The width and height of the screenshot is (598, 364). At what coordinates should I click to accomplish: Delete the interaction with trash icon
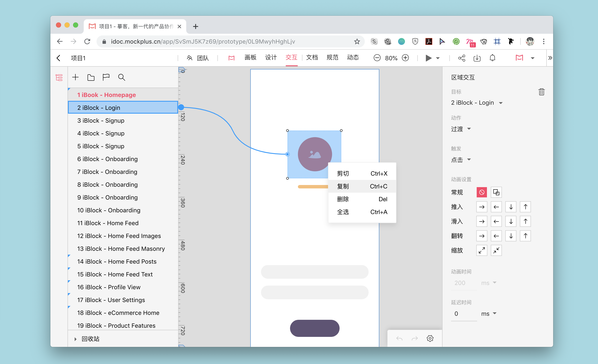pos(541,92)
